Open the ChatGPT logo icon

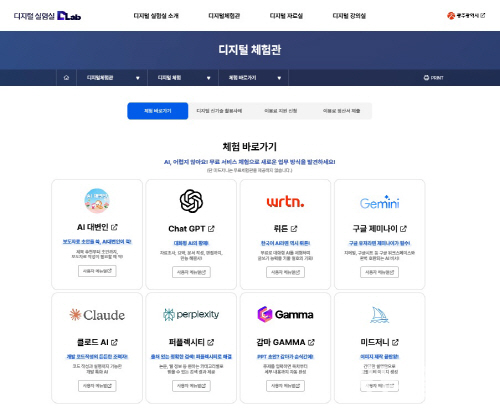[x=191, y=201]
